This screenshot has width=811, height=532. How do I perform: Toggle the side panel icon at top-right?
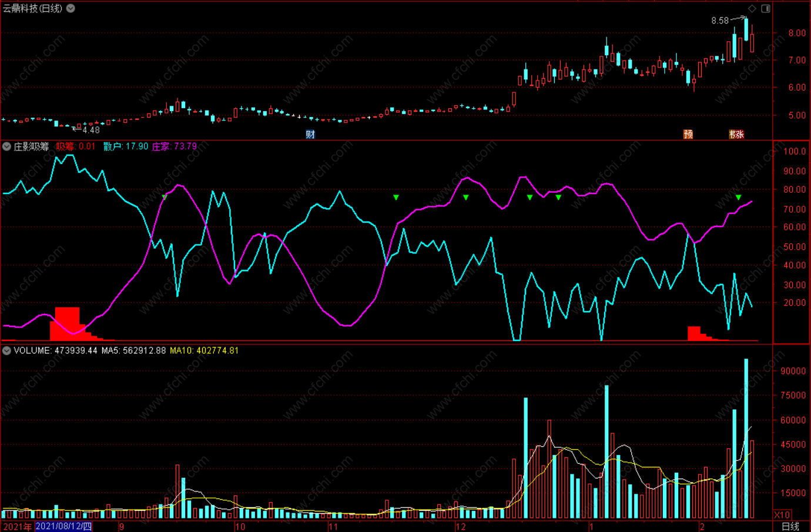coord(766,8)
